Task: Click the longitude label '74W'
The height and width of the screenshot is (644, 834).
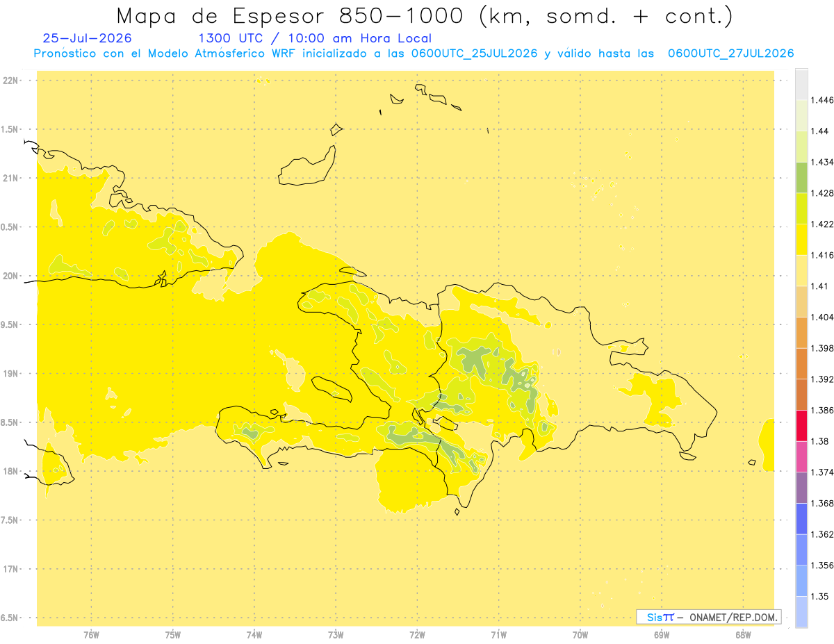Action: click(x=254, y=635)
